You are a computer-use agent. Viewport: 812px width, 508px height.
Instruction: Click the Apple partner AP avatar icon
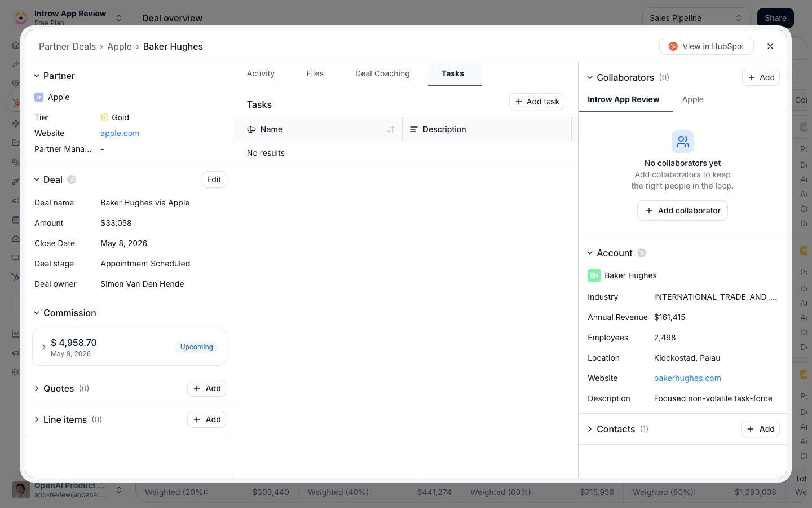click(39, 97)
